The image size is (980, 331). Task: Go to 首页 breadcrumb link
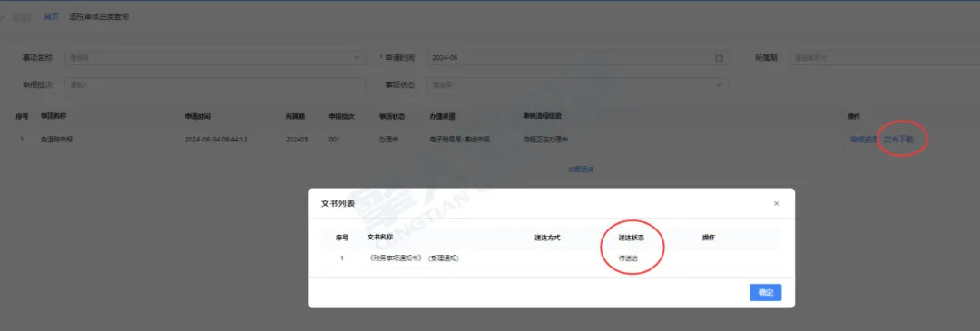[51, 17]
